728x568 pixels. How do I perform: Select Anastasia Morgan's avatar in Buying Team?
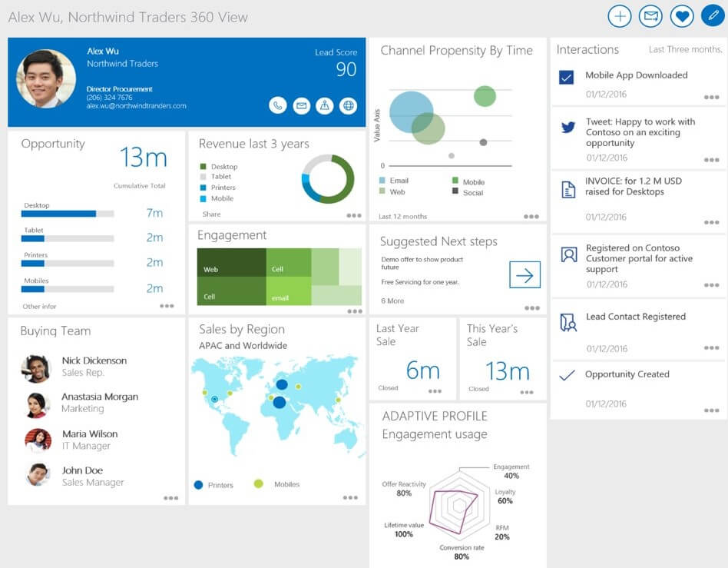point(38,405)
